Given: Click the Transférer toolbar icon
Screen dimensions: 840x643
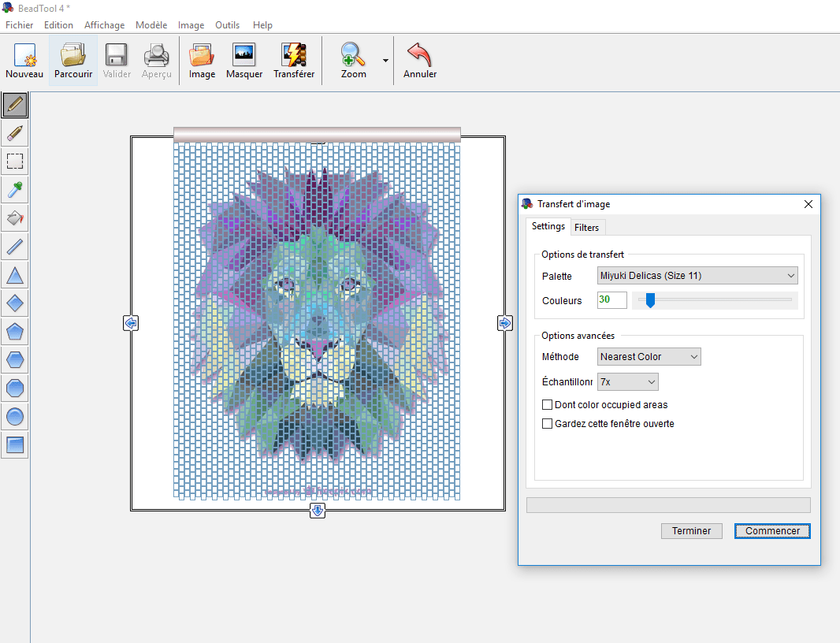Looking at the screenshot, I should [294, 61].
